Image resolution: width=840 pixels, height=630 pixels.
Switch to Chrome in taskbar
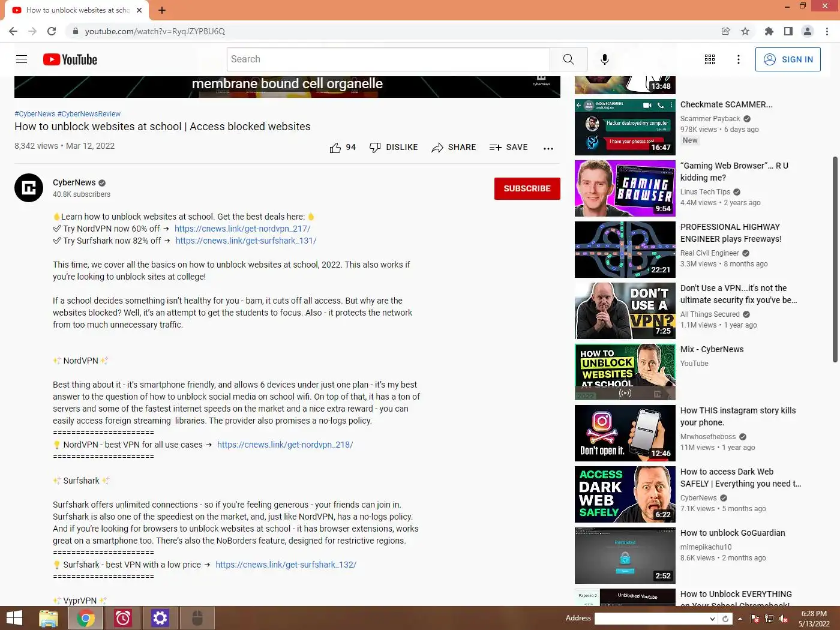pyautogui.click(x=86, y=618)
